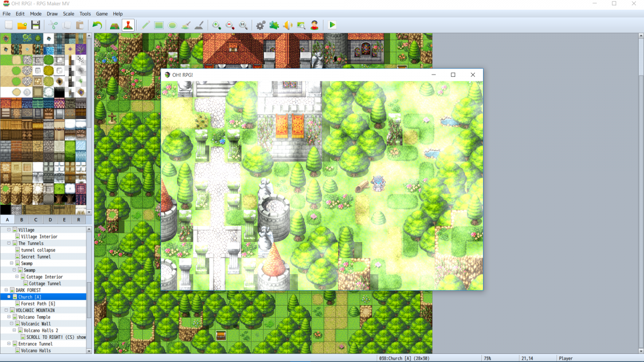Collapse the Volcano Temple node
644x362 pixels.
pyautogui.click(x=9, y=317)
